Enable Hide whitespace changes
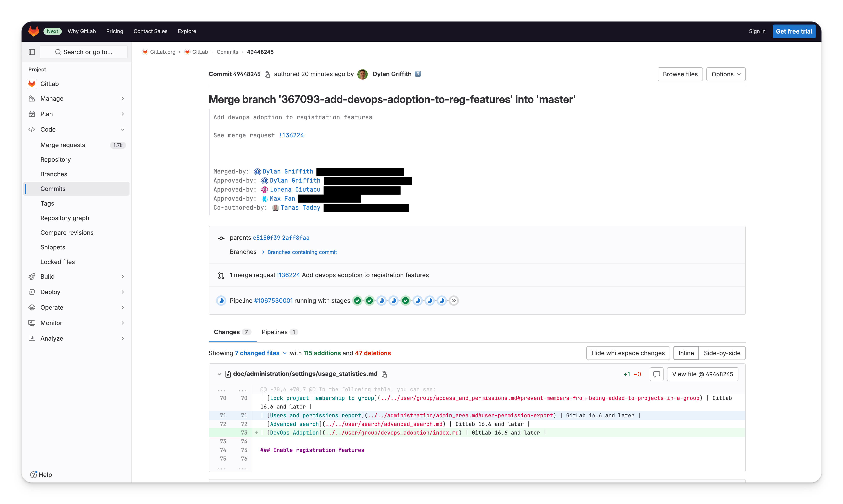Screen dimensions: 843x504 628,353
